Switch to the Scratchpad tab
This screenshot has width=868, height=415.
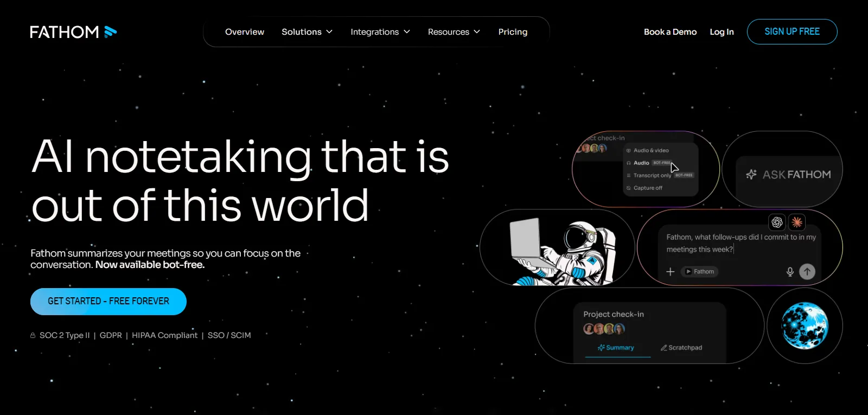pyautogui.click(x=681, y=348)
